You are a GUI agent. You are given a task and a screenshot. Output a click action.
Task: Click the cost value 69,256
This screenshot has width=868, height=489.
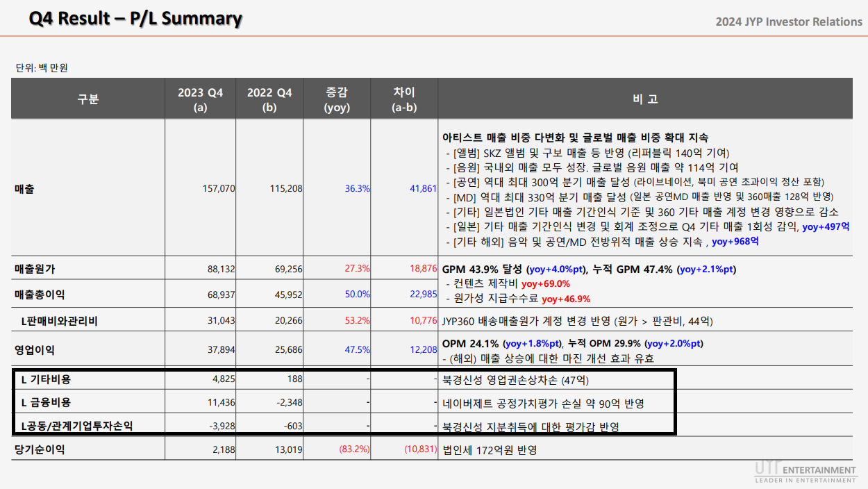tap(289, 269)
